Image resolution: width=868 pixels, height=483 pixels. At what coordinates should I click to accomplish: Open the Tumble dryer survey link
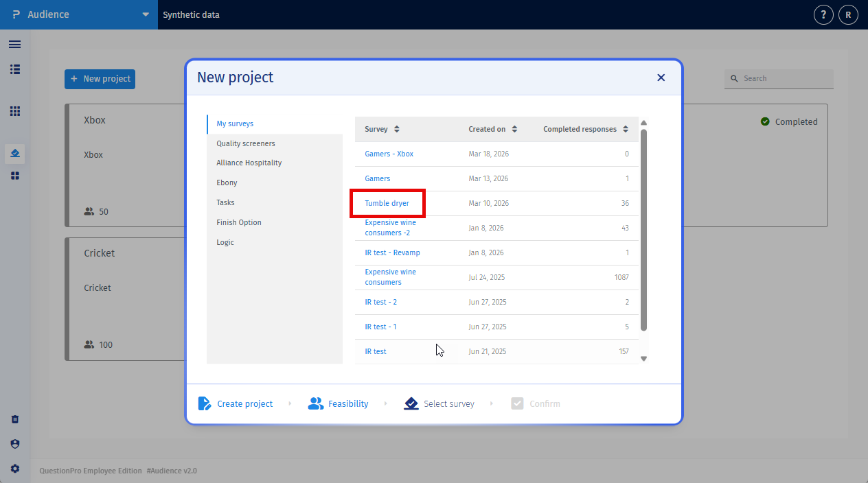click(x=387, y=203)
